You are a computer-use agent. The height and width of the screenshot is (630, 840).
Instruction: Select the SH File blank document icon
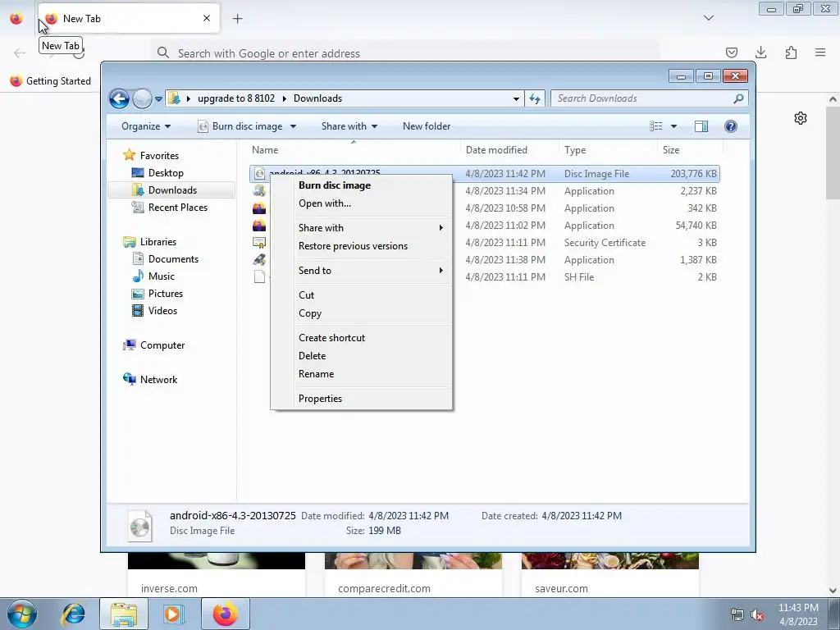[259, 277]
